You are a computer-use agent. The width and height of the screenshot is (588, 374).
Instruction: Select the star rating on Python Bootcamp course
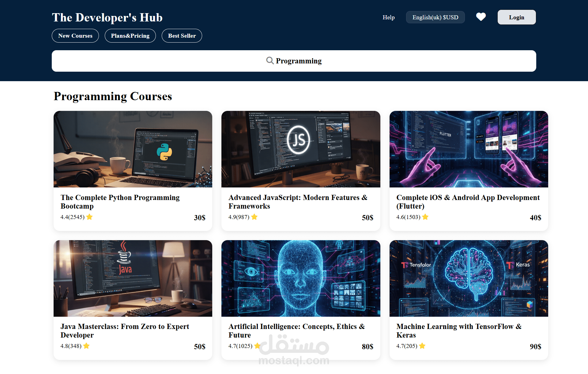[x=89, y=217]
